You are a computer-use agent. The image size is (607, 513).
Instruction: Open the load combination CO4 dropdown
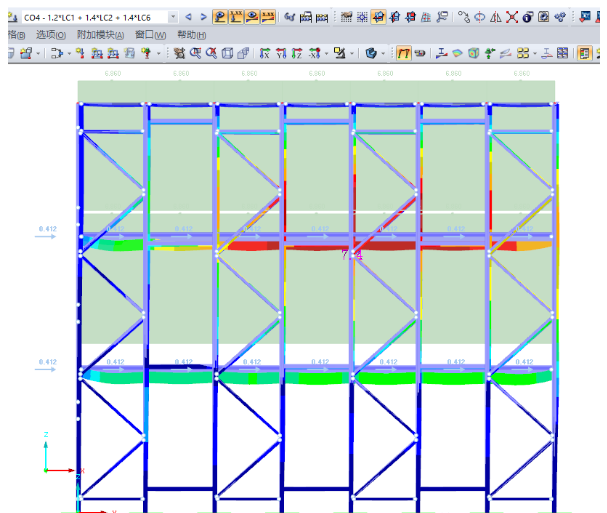[173, 17]
